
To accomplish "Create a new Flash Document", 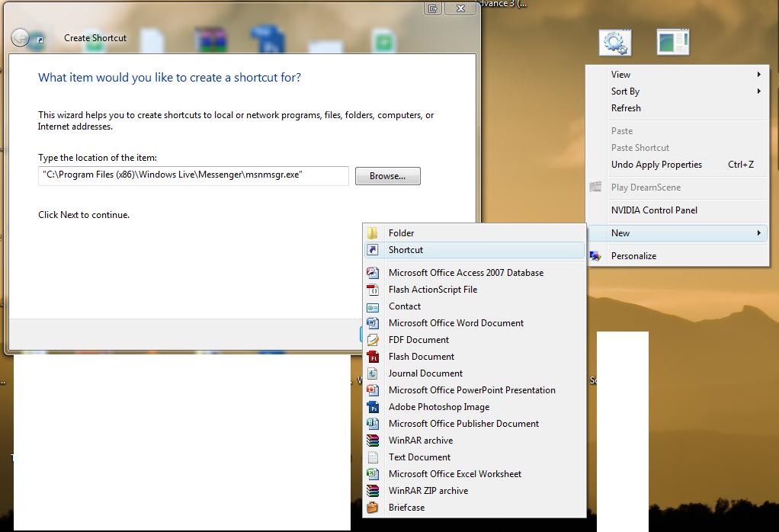I will pyautogui.click(x=474, y=357).
